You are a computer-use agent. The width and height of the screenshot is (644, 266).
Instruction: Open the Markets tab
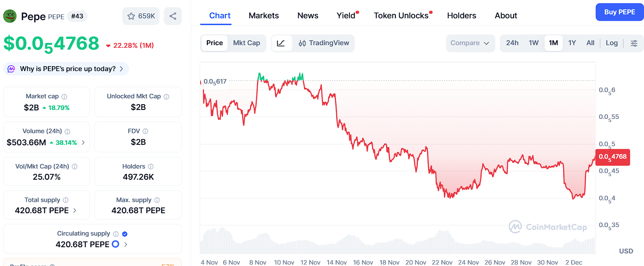pyautogui.click(x=264, y=16)
